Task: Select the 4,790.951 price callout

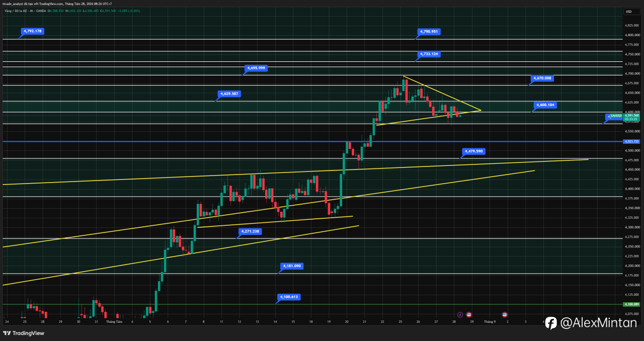Action: 429,31
